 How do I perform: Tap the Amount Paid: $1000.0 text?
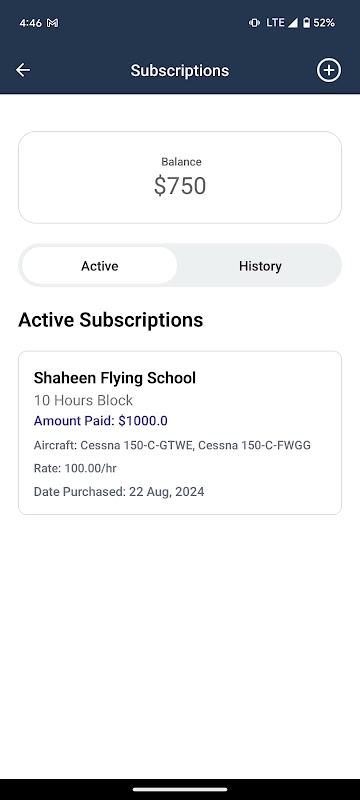click(x=100, y=421)
